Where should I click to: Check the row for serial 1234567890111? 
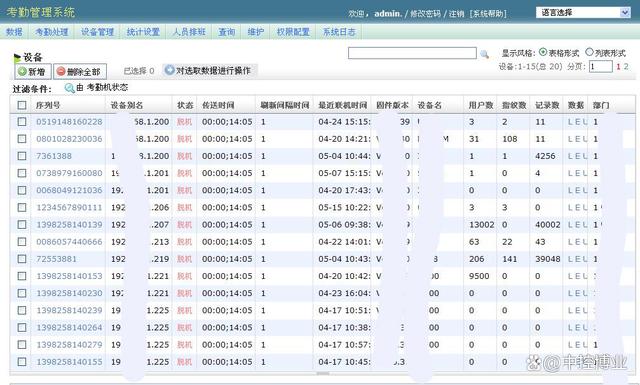pyautogui.click(x=22, y=207)
